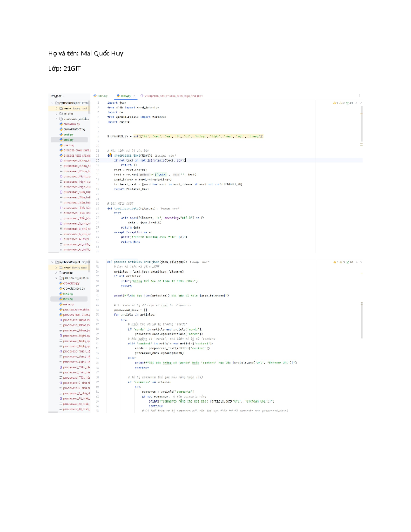The image size is (411, 532).
Task: Close the lab5.py tab with its X
Action: 134,96
